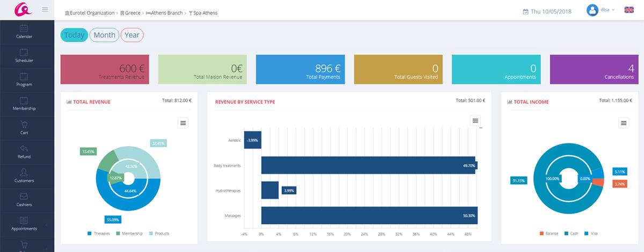Open Revenue by Service Type chart menu

[x=475, y=121]
